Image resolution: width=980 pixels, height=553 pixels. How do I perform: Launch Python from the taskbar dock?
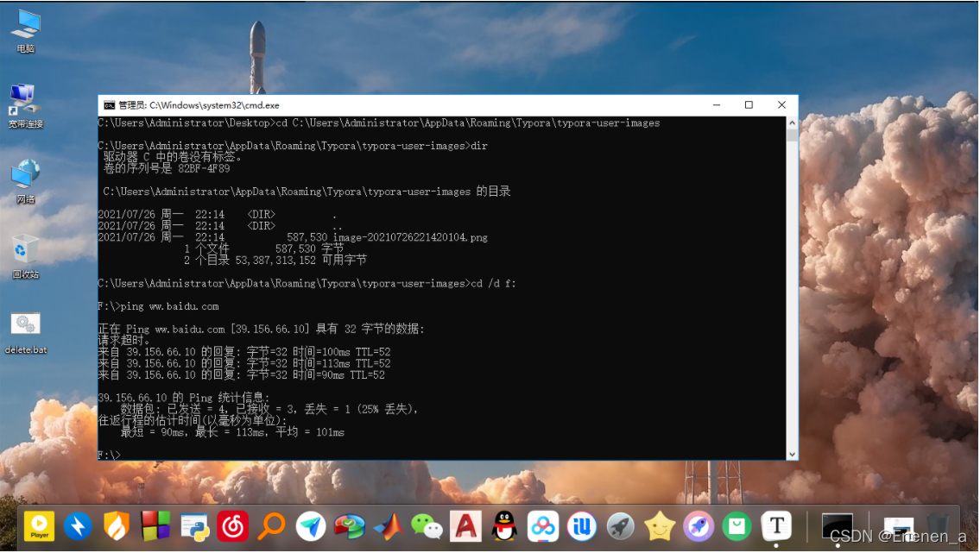194,525
